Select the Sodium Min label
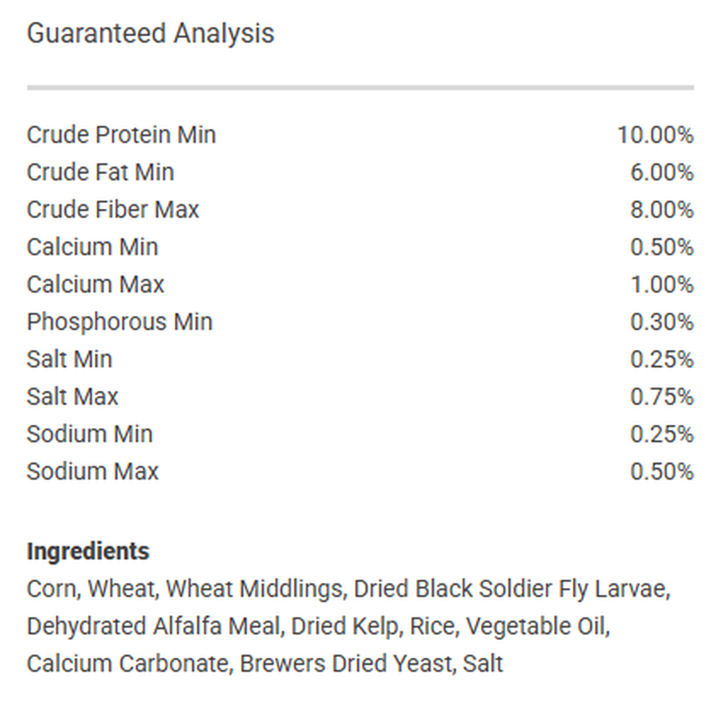 (x=90, y=434)
